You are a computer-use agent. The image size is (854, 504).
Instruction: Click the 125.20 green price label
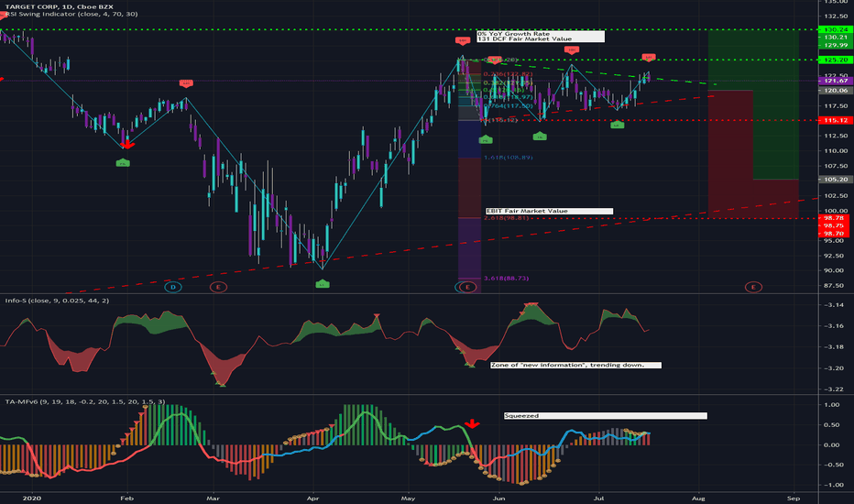[836, 60]
